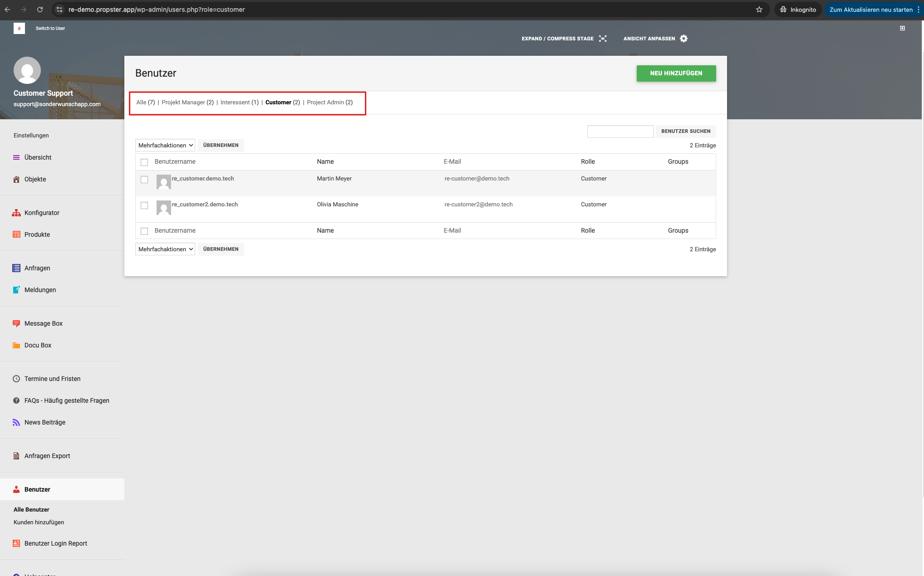Click the Meldungen edit icon
The height and width of the screenshot is (576, 924).
click(x=16, y=290)
